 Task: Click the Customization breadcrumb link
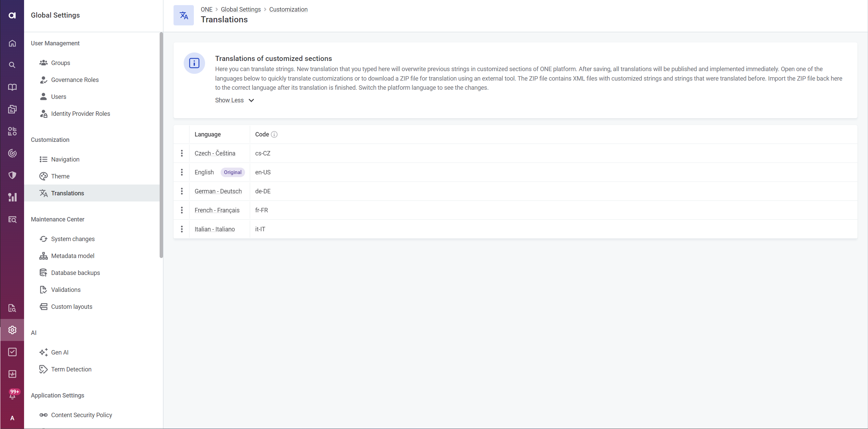[x=288, y=9]
